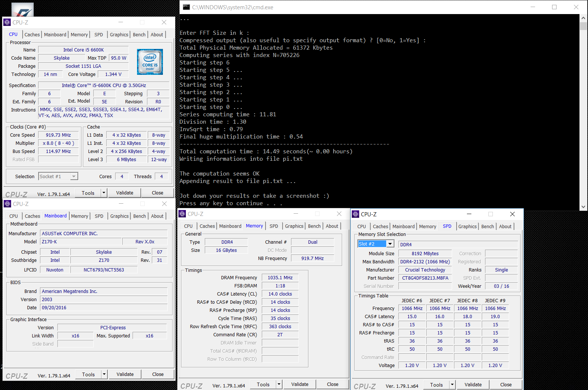Click the Multiplier value x 8.0 ( 8 - 40 )
Screen dimensions: 588x390
[59, 143]
